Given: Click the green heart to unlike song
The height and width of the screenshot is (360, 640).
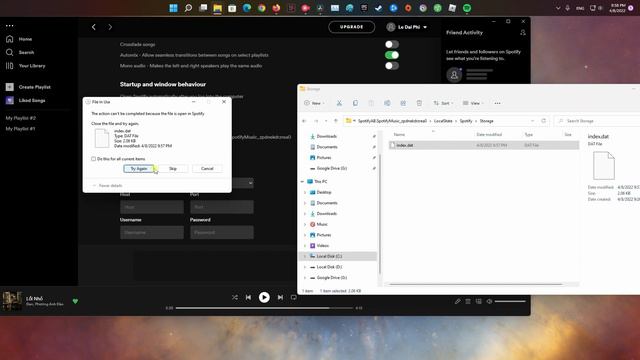Looking at the screenshot, I should tap(75, 301).
